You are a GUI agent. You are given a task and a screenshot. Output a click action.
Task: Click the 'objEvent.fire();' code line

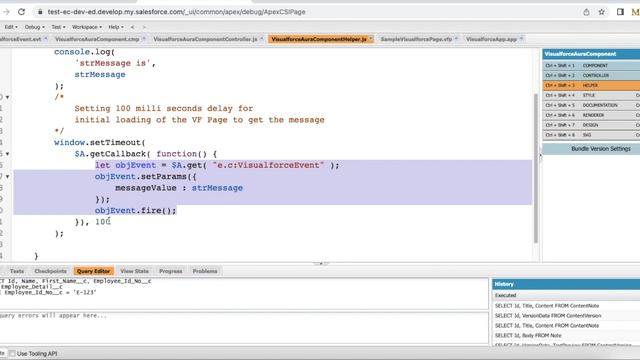tap(136, 211)
